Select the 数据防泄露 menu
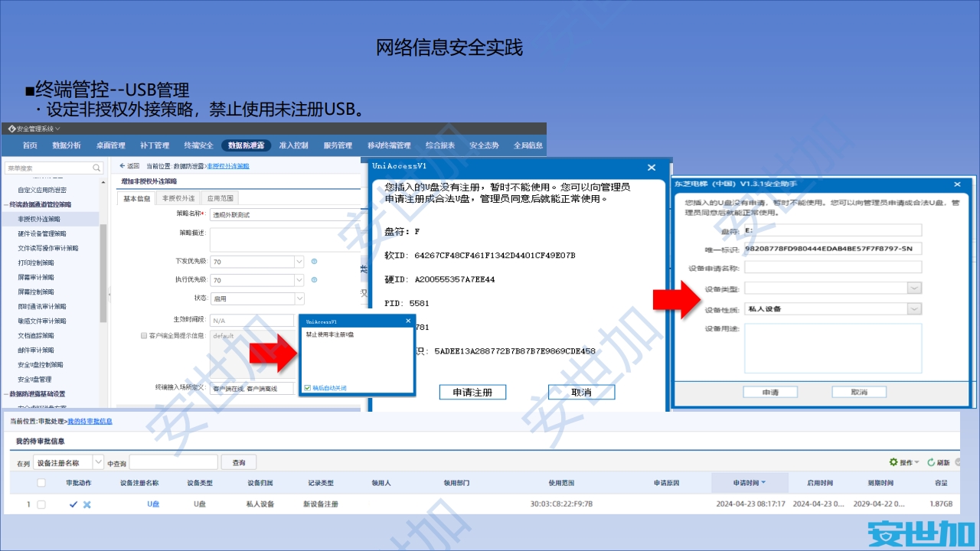Image resolution: width=980 pixels, height=551 pixels. click(x=246, y=145)
